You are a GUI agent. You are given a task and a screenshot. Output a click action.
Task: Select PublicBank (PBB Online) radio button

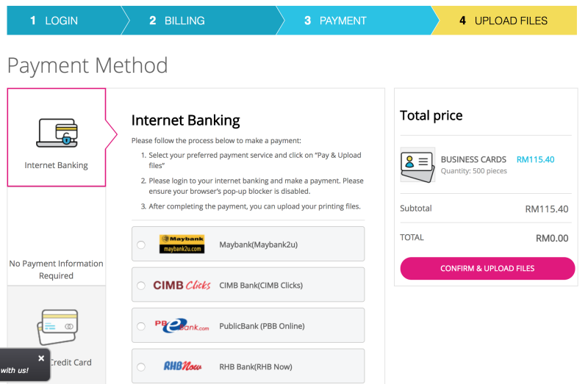[x=141, y=326]
